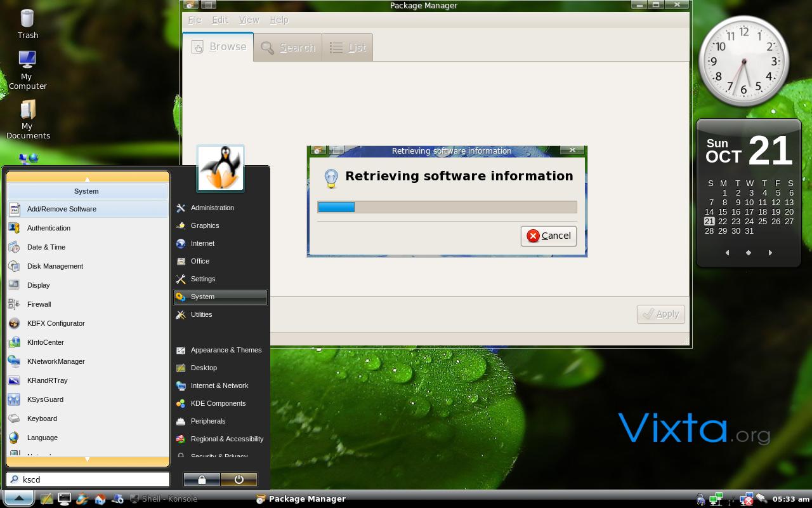Launch the Firewall configuration entry
This screenshot has width=812, height=508.
click(x=88, y=304)
